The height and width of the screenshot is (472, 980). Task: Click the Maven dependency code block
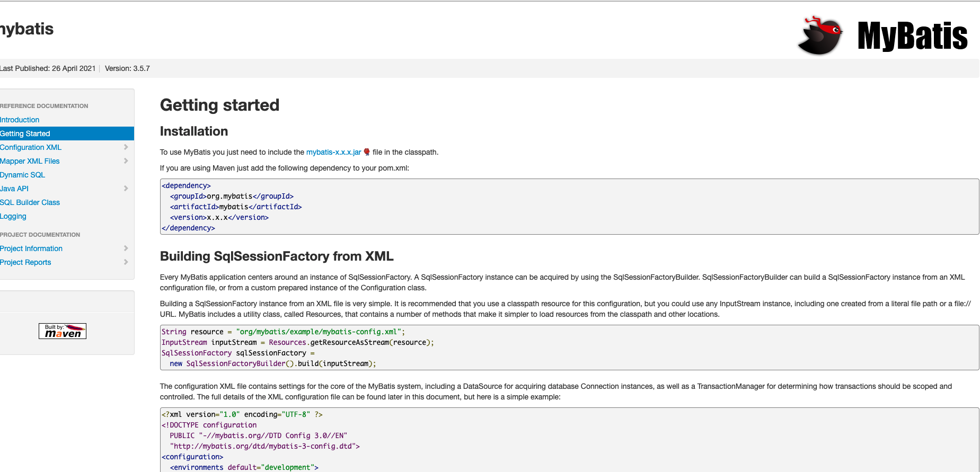point(569,207)
